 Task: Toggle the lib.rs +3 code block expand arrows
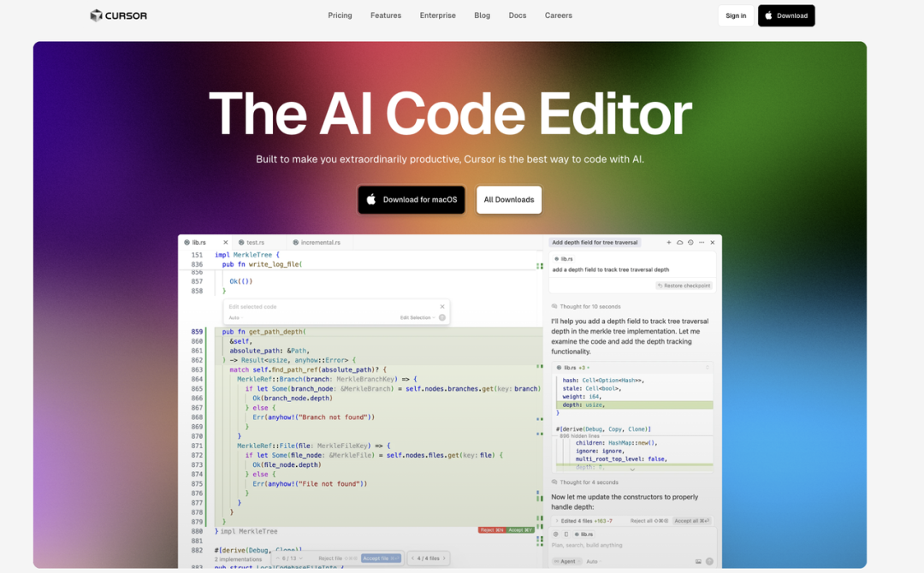(708, 368)
